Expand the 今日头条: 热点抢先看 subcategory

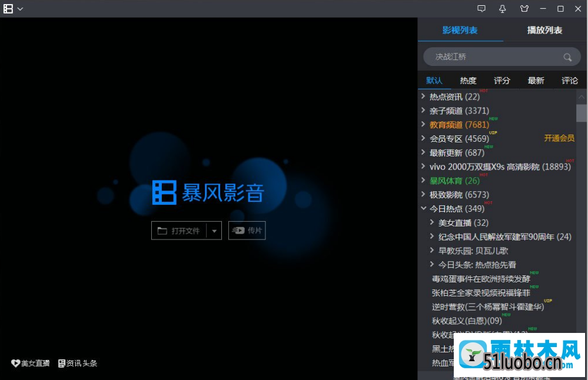point(432,264)
